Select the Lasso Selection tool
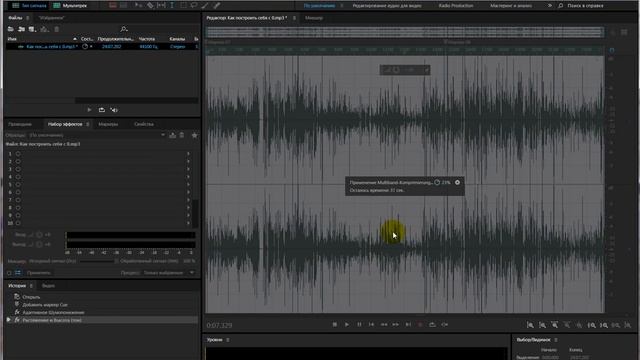640x360 pixels. coord(194,5)
